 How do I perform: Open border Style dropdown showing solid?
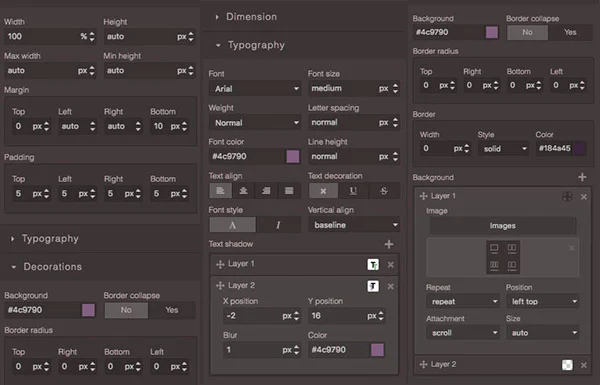pyautogui.click(x=504, y=148)
